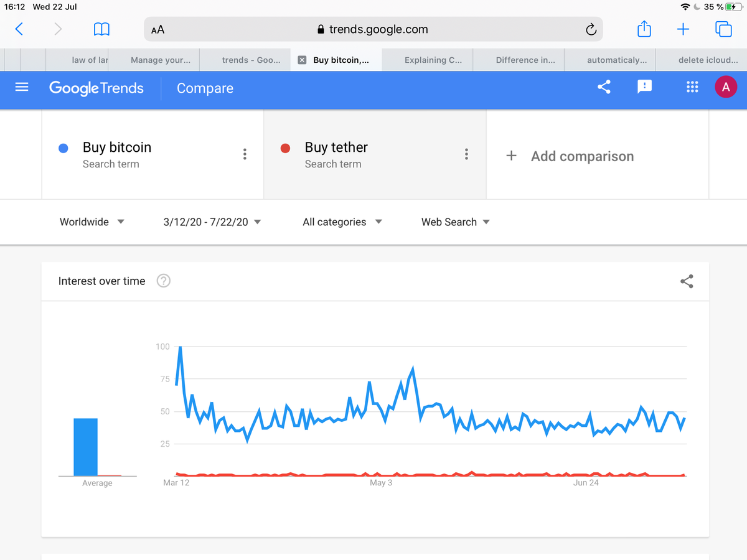Open the Web Search dropdown

tap(455, 222)
